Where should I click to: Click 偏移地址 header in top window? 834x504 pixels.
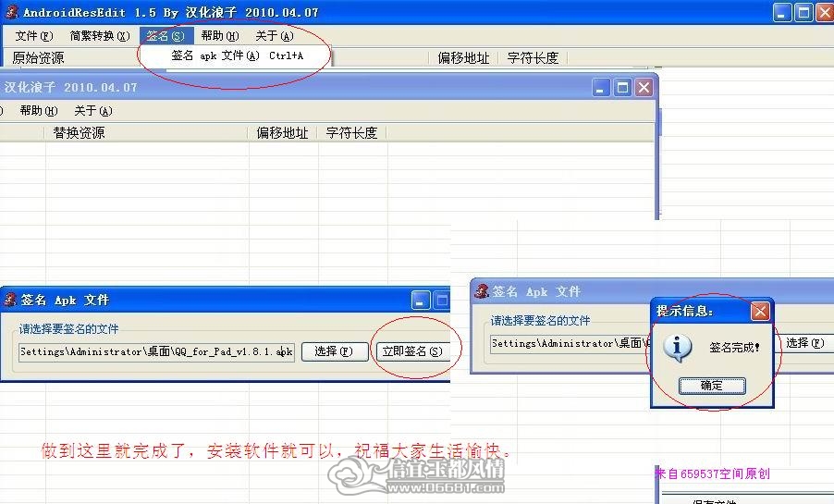(x=463, y=57)
